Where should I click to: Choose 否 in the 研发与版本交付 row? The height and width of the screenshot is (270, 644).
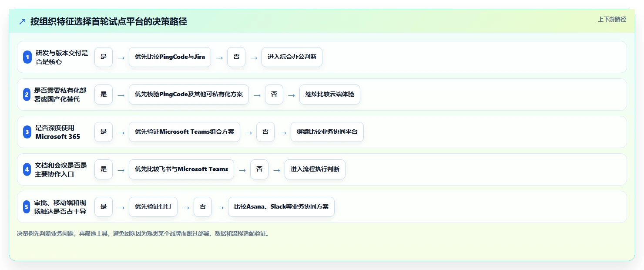236,57
